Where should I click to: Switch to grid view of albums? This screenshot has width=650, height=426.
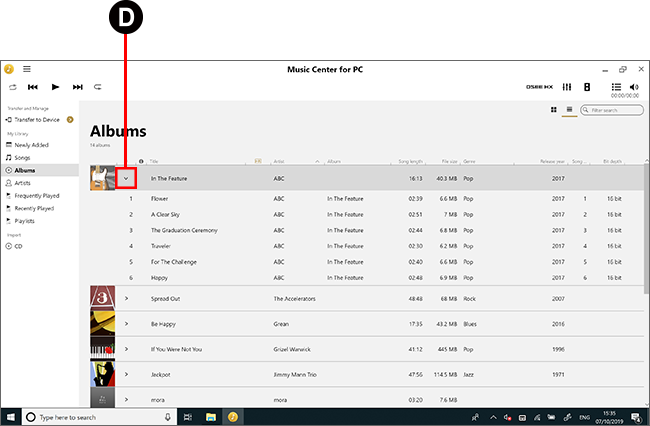click(554, 109)
